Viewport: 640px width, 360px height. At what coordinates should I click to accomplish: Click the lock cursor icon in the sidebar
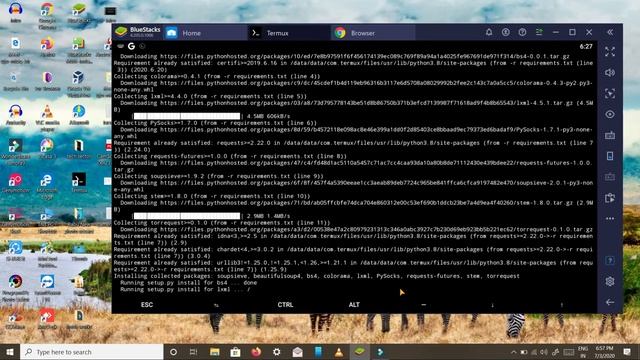point(610,93)
